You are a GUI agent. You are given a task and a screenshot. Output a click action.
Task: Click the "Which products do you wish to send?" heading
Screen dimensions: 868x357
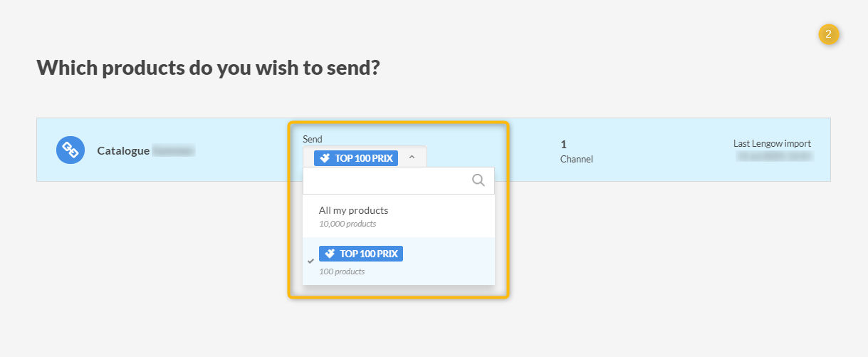click(x=208, y=68)
